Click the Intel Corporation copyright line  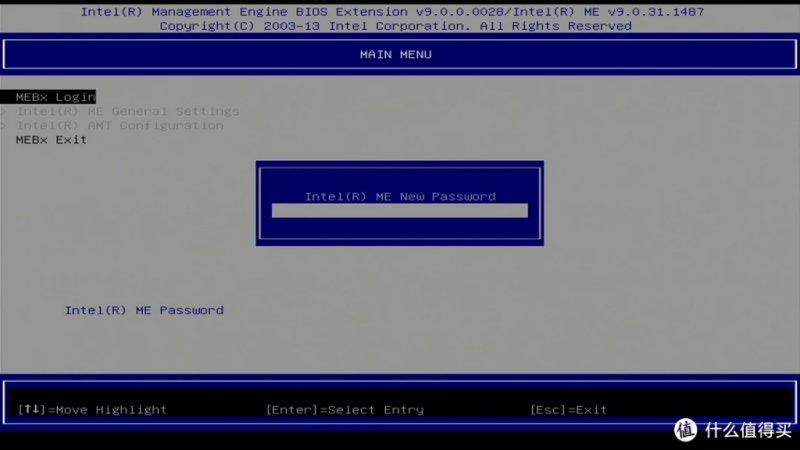coord(395,26)
